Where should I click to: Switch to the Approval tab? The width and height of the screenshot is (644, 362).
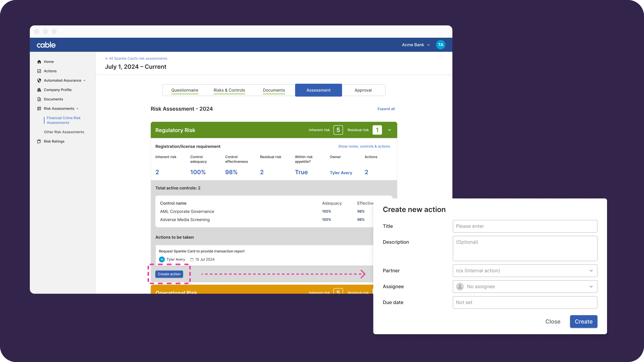click(363, 90)
